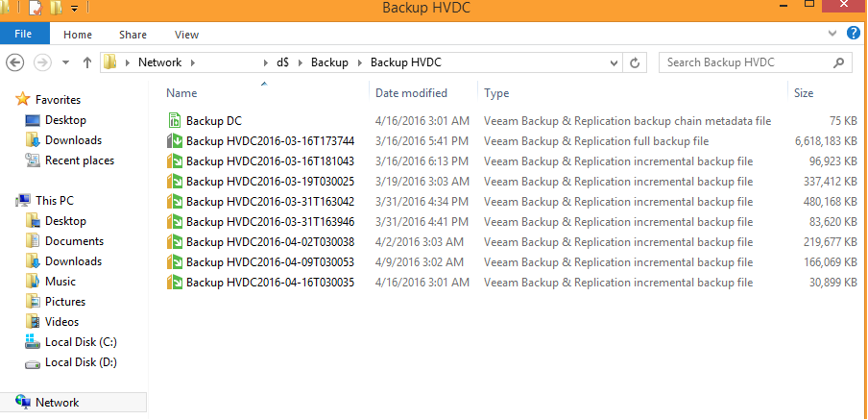
Task: Click the Desktop icon under Favorites
Action: coord(33,120)
